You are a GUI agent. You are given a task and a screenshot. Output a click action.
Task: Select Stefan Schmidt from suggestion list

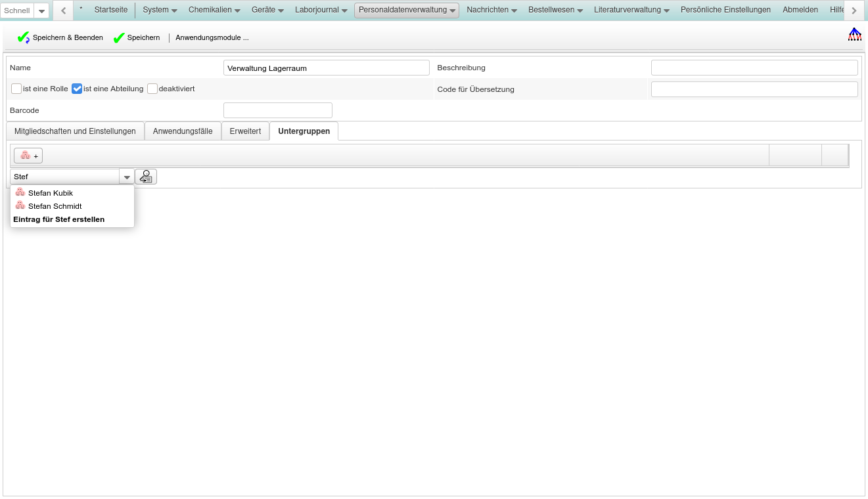55,206
